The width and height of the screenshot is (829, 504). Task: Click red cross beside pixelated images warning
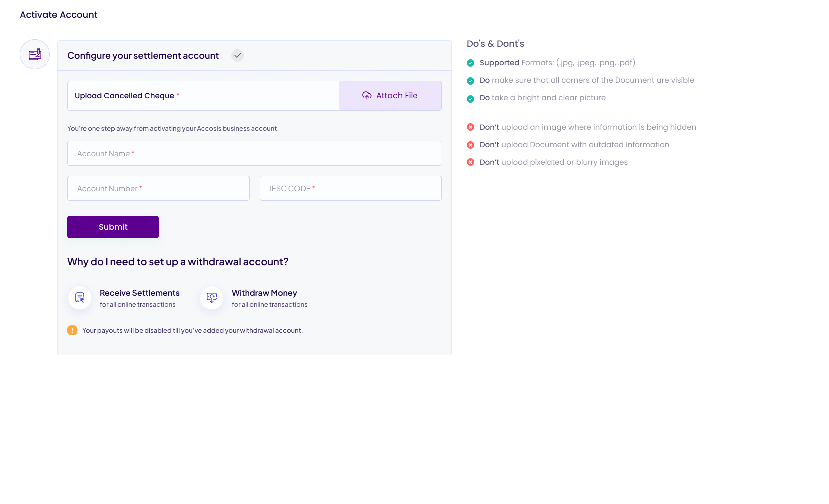(470, 162)
